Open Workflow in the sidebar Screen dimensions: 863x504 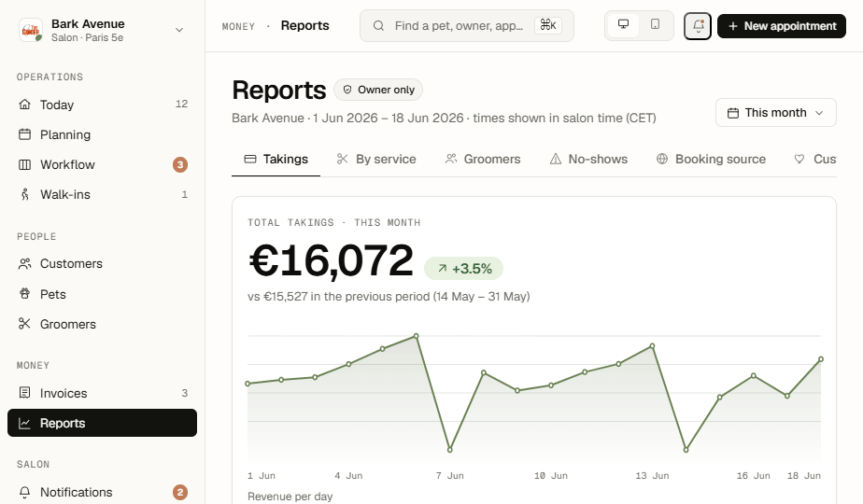tap(103, 164)
